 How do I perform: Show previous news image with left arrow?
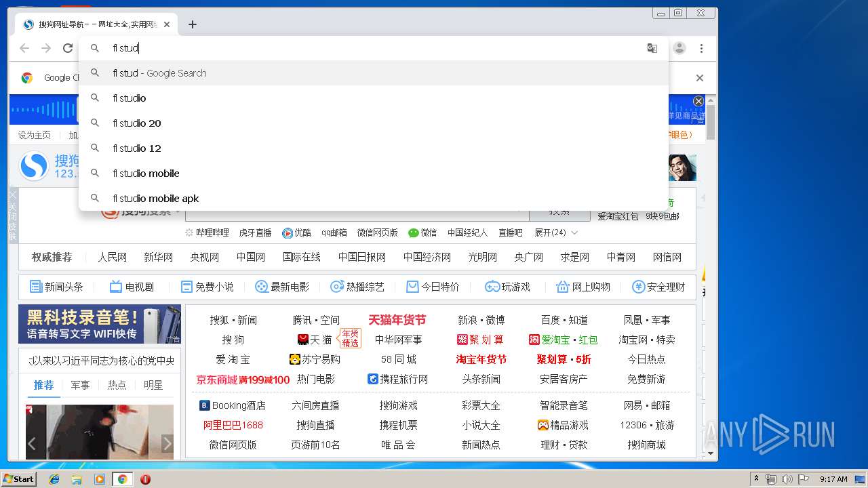(32, 445)
